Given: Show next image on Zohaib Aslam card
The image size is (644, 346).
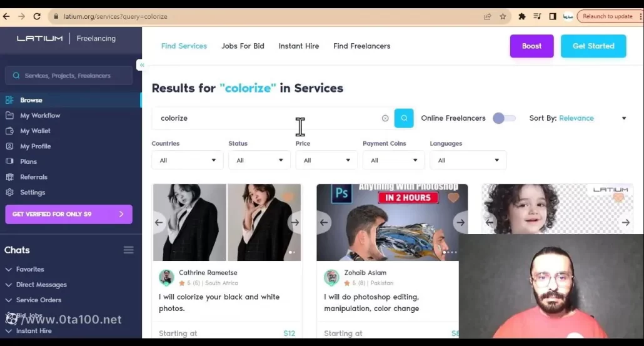Looking at the screenshot, I should (x=460, y=222).
